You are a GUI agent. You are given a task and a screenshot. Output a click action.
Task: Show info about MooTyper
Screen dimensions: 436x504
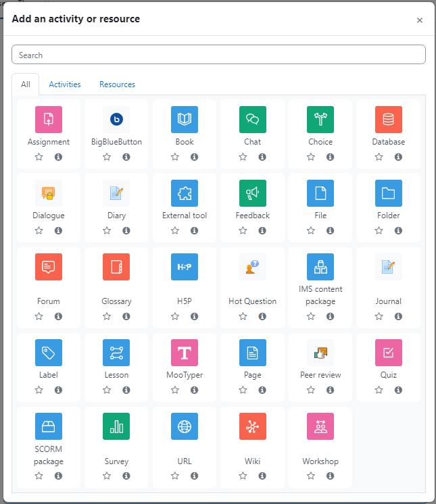194,390
